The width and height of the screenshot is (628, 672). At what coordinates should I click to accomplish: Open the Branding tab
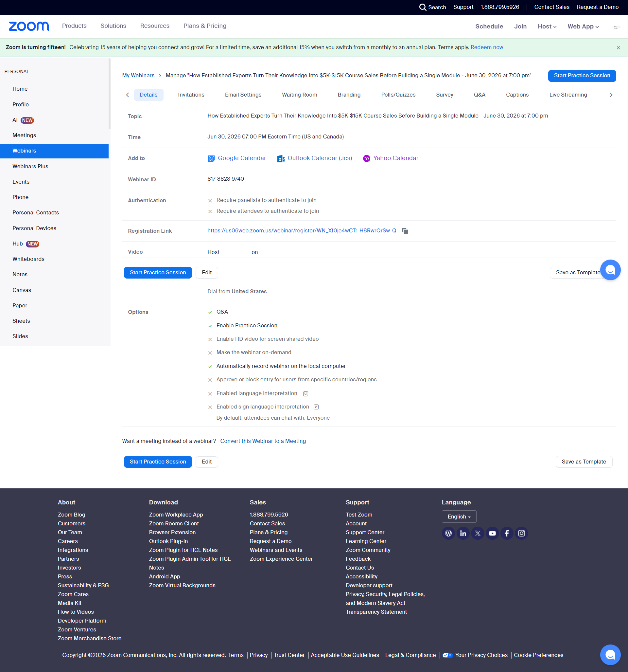coord(349,95)
